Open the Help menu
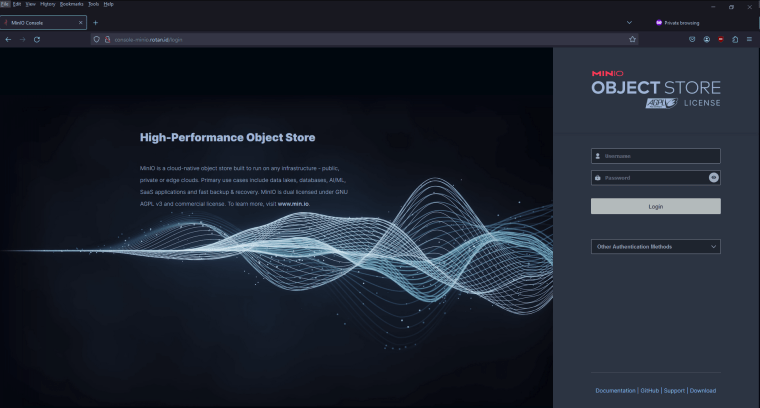The height and width of the screenshot is (408, 760). pyautogui.click(x=109, y=4)
